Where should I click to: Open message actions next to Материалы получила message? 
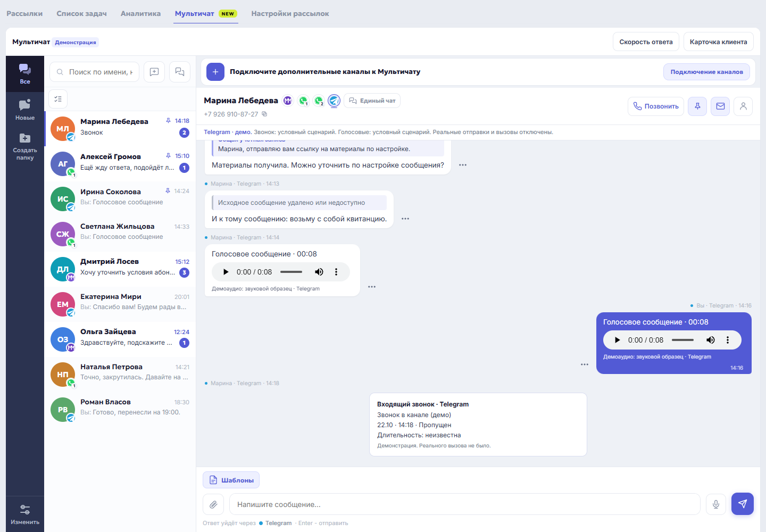tap(463, 165)
